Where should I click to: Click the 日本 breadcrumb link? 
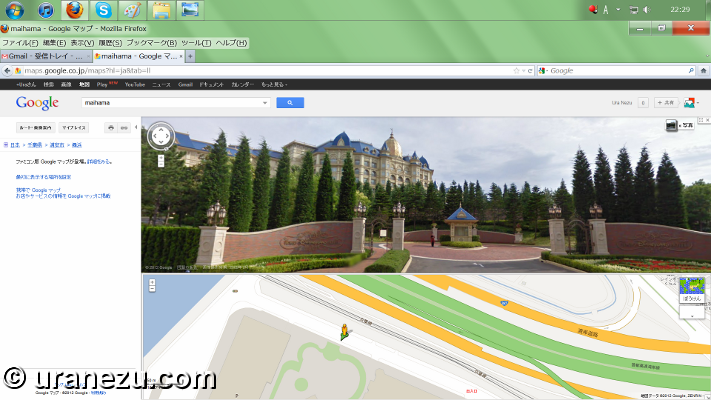pyautogui.click(x=15, y=145)
